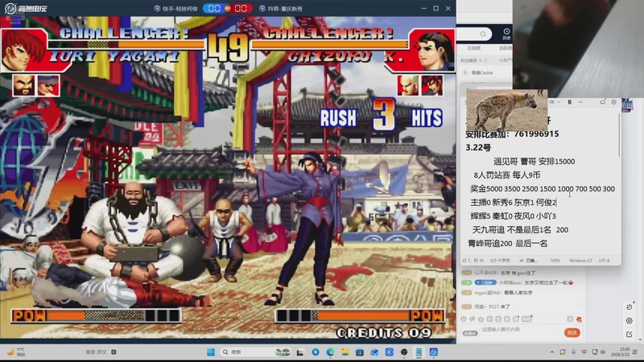
Task: Open the Windows Start button
Action: coord(211,352)
